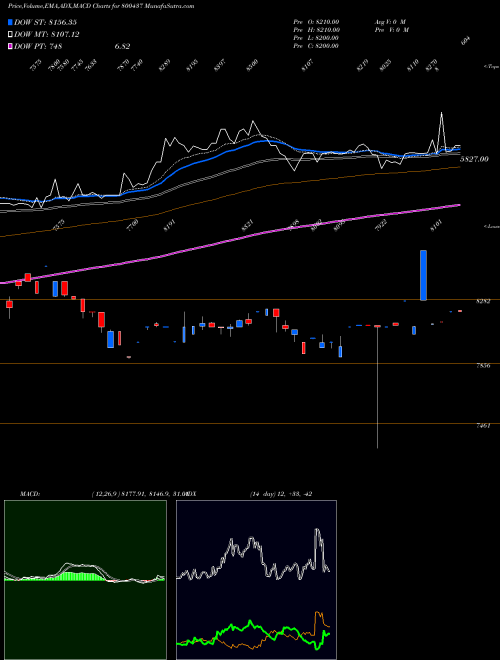Click the Pre C close price value
The image size is (500, 660).
316,46
